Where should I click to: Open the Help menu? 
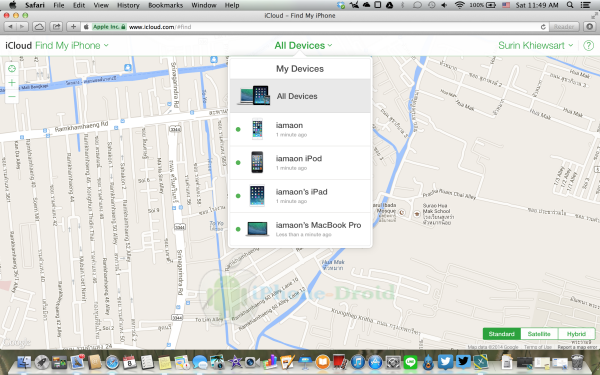[x=232, y=5]
